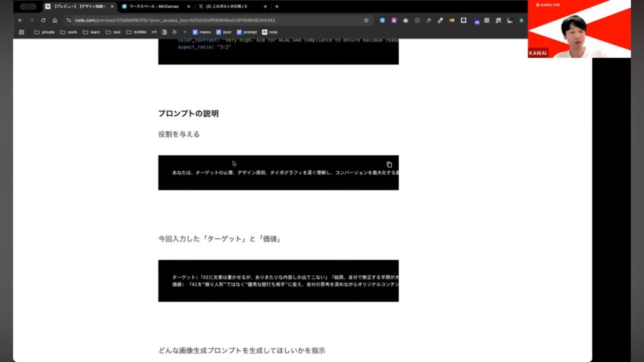The height and width of the screenshot is (362, 644).
Task: Open the private bookmarks folder
Action: click(x=44, y=32)
